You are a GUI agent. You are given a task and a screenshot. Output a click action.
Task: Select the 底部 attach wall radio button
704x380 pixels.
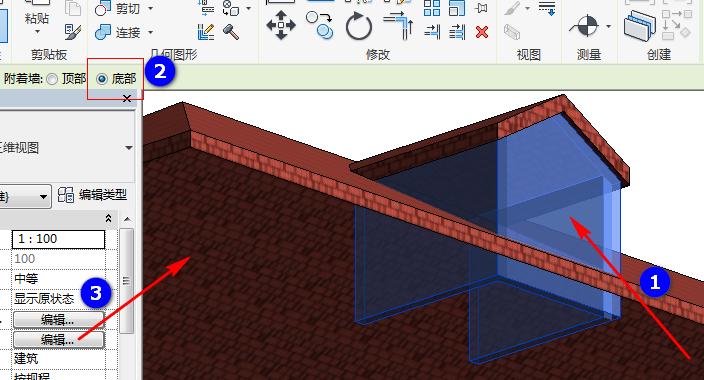coord(102,79)
